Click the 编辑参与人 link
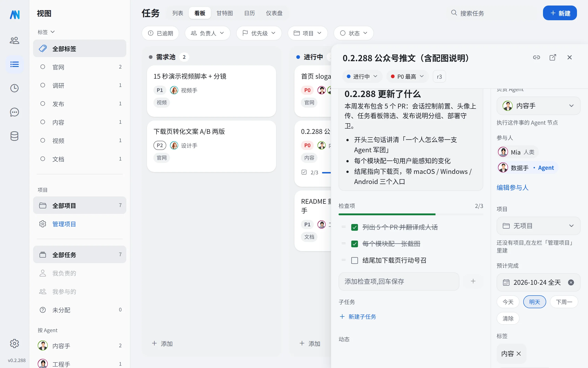The height and width of the screenshot is (368, 588). coord(512,187)
